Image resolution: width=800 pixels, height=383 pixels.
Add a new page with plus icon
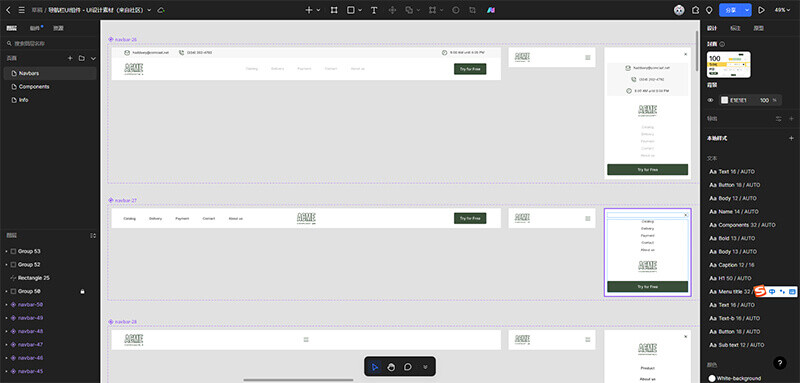70,59
